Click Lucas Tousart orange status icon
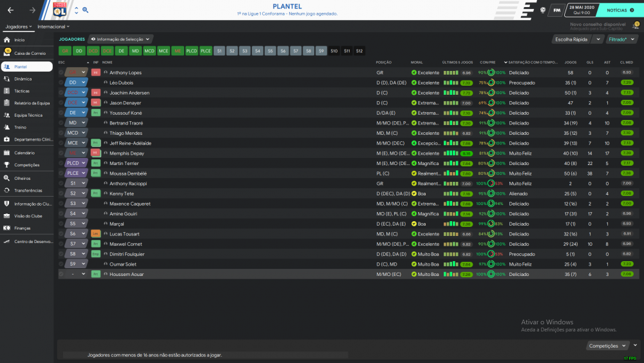644x363 pixels. (x=96, y=234)
